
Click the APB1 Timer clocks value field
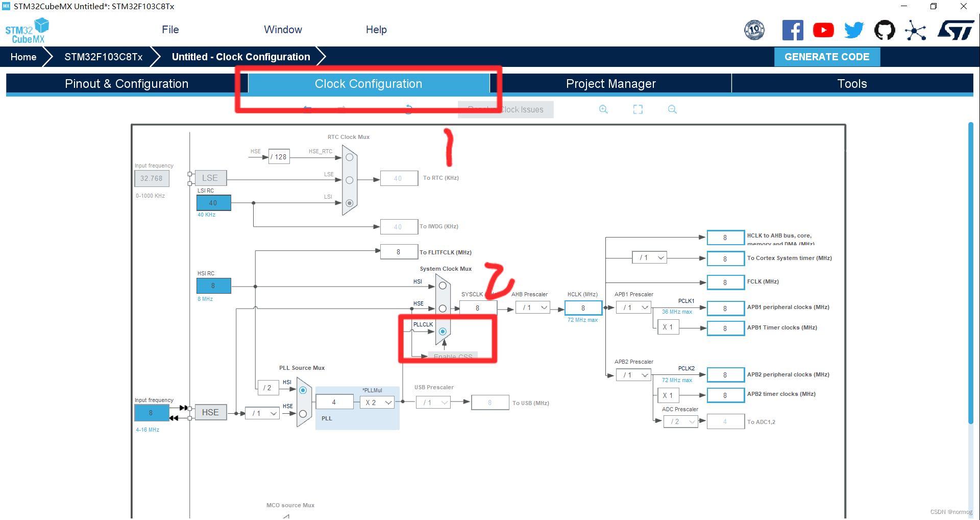(x=725, y=328)
